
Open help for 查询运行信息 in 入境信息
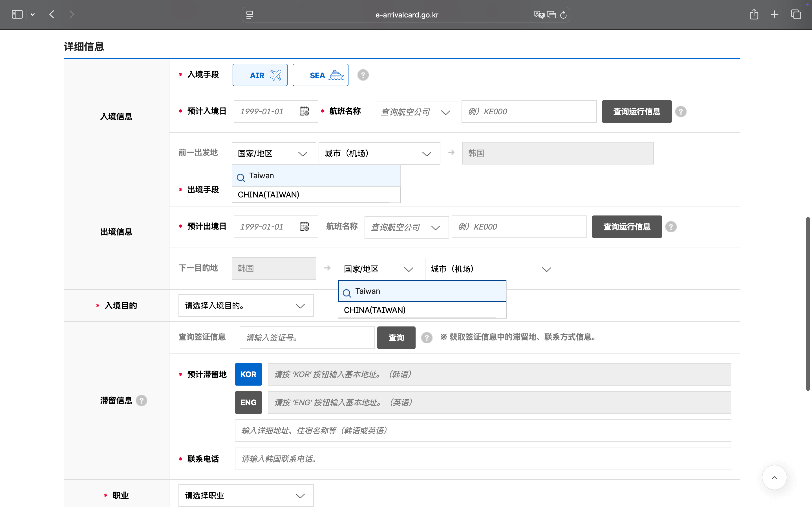(x=681, y=111)
